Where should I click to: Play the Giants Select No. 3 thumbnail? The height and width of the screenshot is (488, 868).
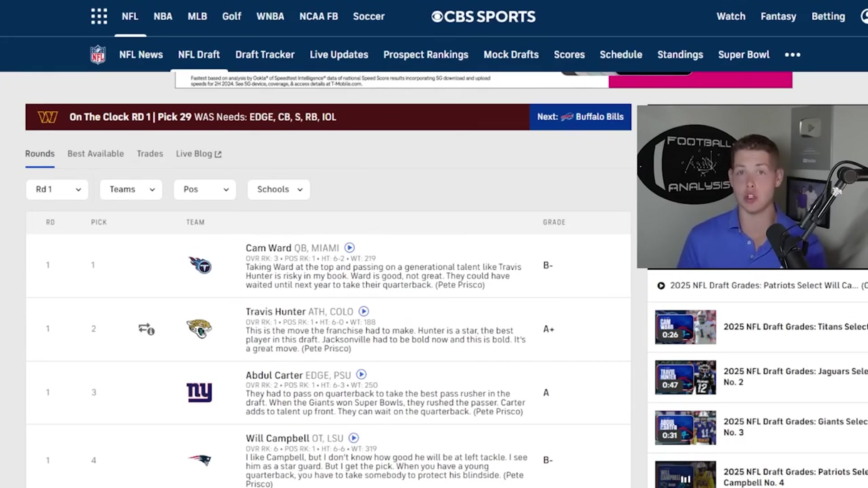[685, 427]
